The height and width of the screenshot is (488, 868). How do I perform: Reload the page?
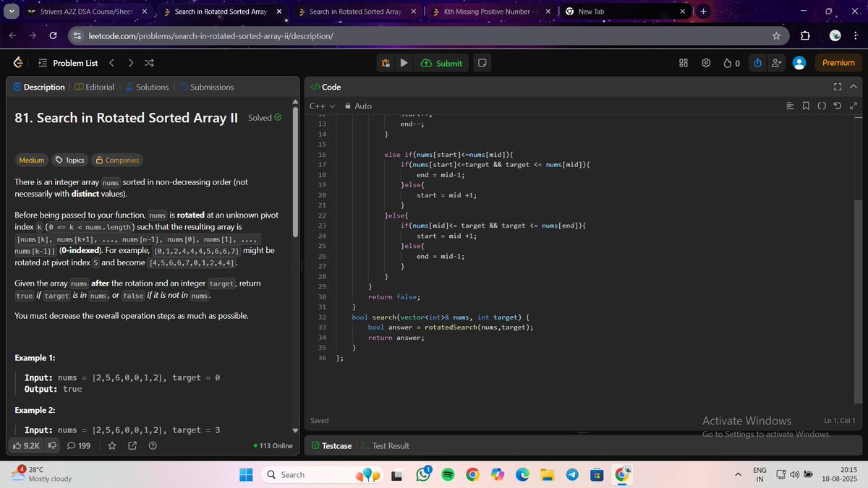pos(53,35)
